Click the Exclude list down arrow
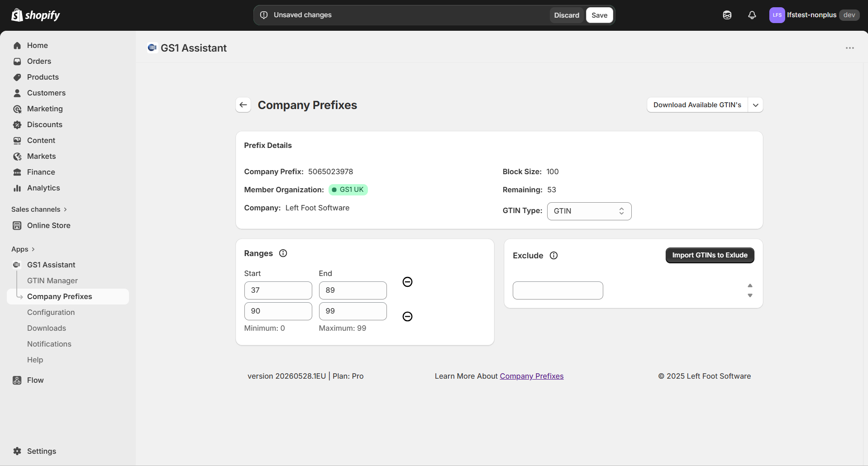 tap(750, 295)
